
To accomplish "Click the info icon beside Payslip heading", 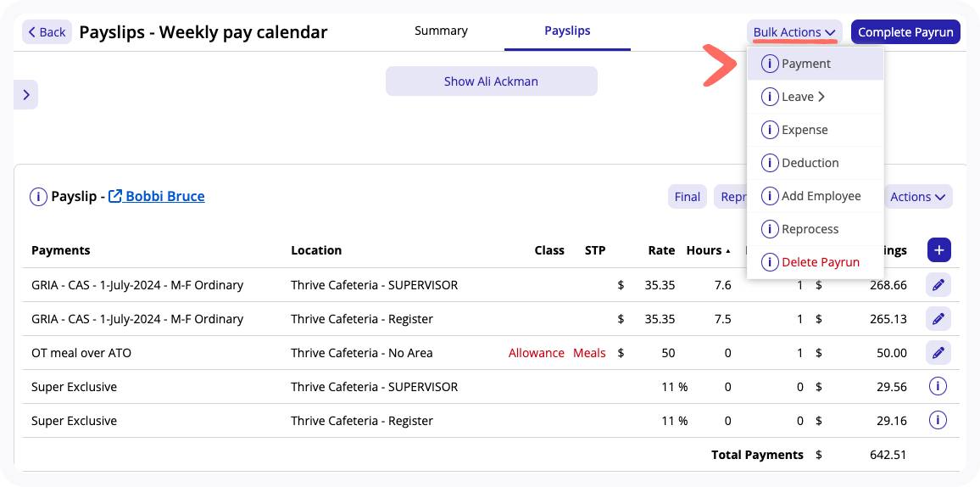I will pyautogui.click(x=38, y=197).
